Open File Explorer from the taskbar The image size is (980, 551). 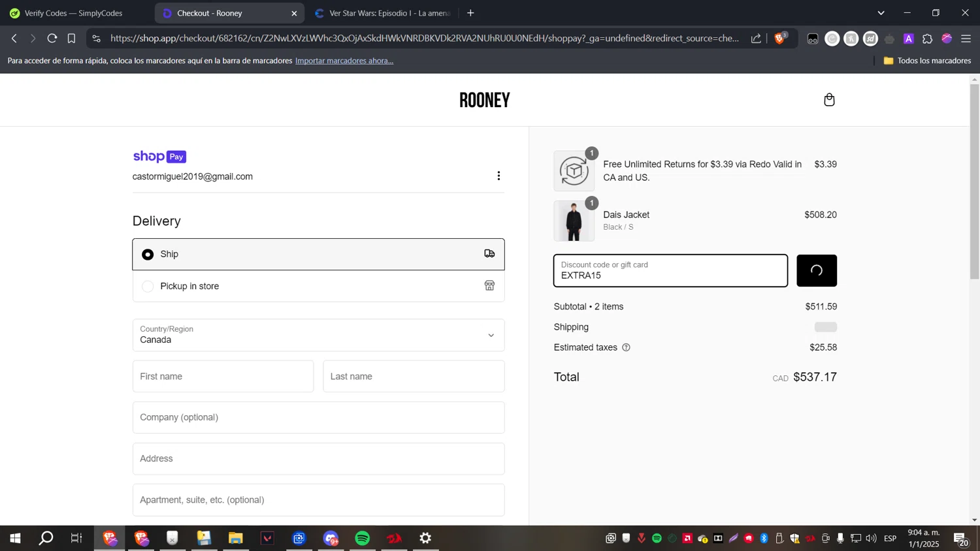(235, 538)
